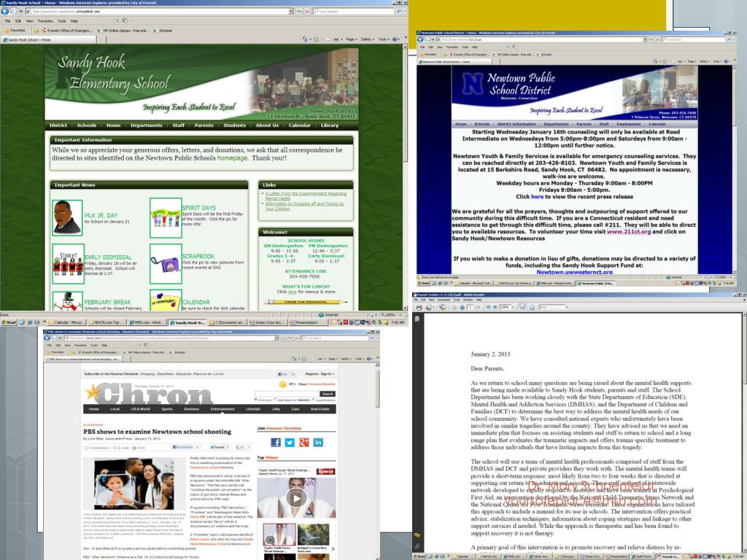This screenshot has width=747, height=560.
Task: Click MLK Jr. Day portrait image
Action: coord(66,218)
